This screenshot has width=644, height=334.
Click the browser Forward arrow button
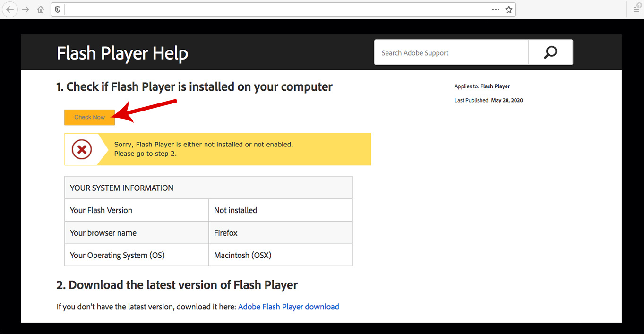(x=26, y=9)
